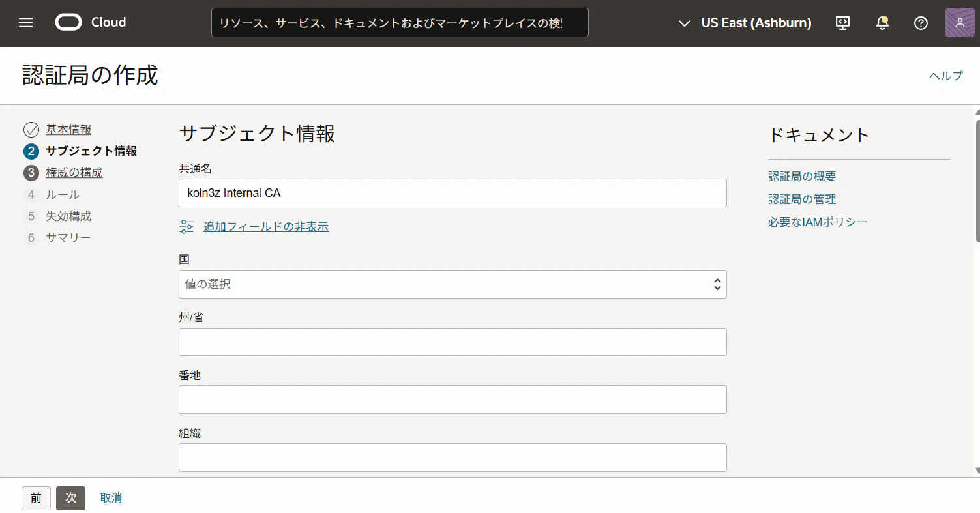Click the step 2 number badge

pyautogui.click(x=31, y=151)
